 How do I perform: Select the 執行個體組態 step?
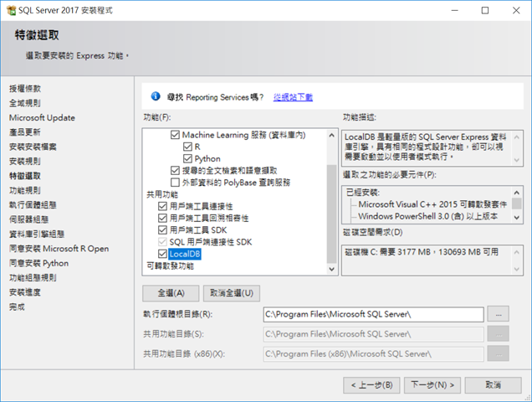pyautogui.click(x=33, y=205)
